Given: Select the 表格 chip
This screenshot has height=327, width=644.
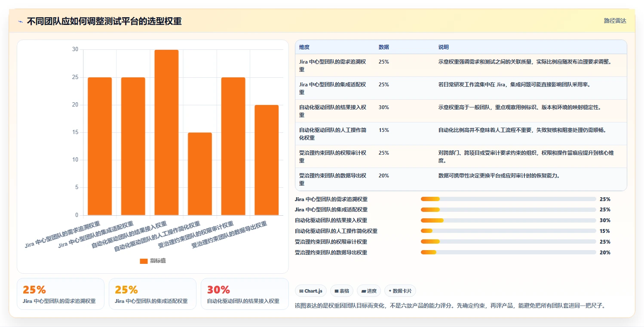Looking at the screenshot, I should (x=341, y=291).
